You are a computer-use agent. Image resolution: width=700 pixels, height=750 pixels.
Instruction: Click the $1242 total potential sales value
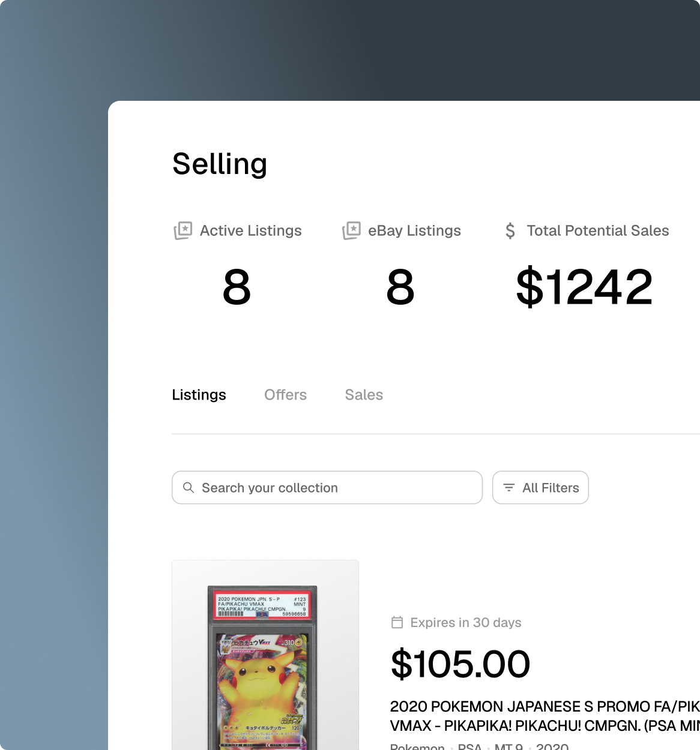(x=584, y=287)
